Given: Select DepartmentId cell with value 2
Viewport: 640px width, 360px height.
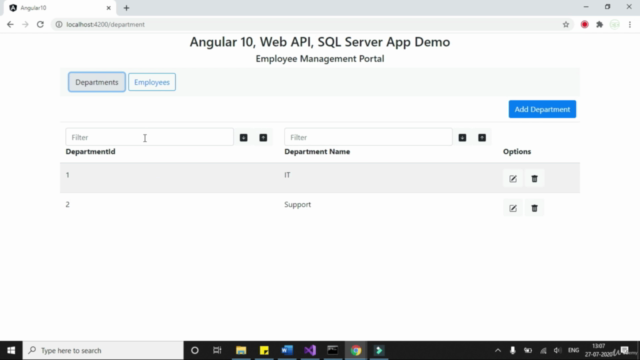Looking at the screenshot, I should click(x=67, y=204).
